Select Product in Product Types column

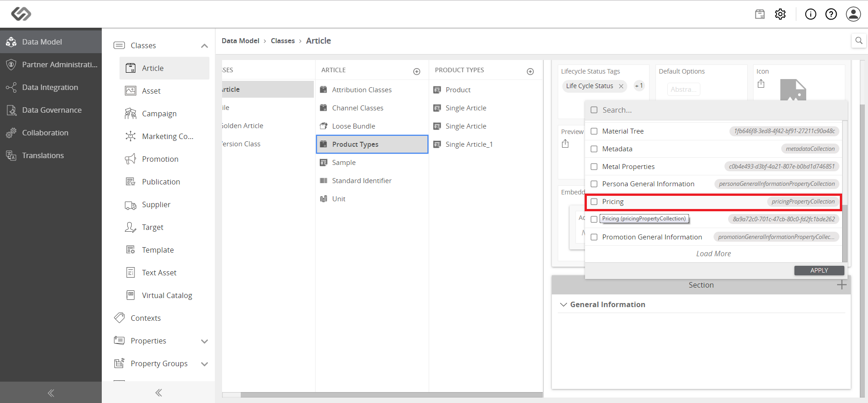point(486,90)
